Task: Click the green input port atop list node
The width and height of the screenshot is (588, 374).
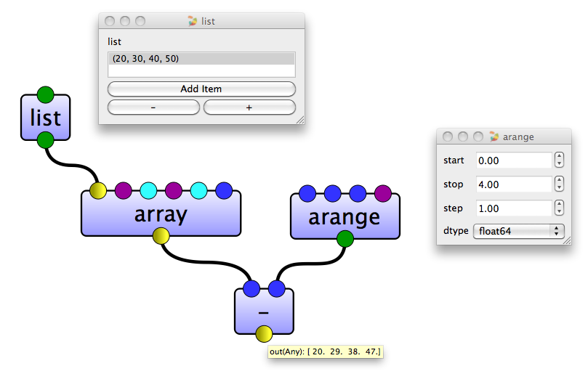Action: (x=45, y=95)
